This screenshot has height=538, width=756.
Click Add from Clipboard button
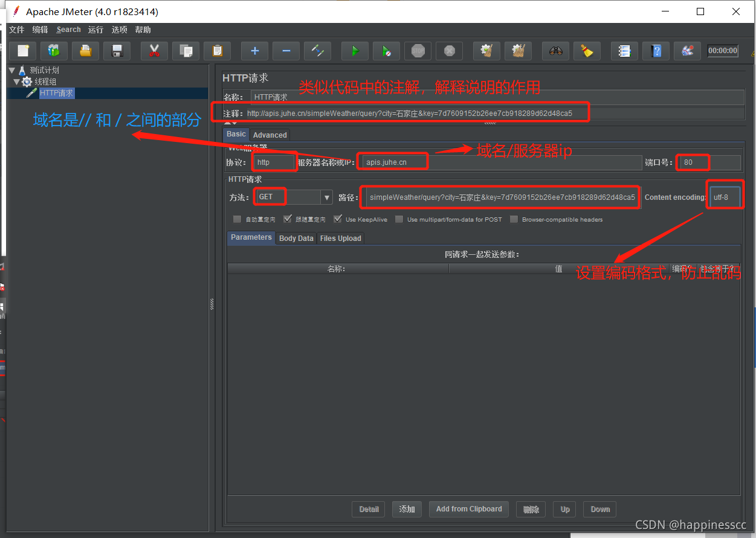[x=469, y=509]
